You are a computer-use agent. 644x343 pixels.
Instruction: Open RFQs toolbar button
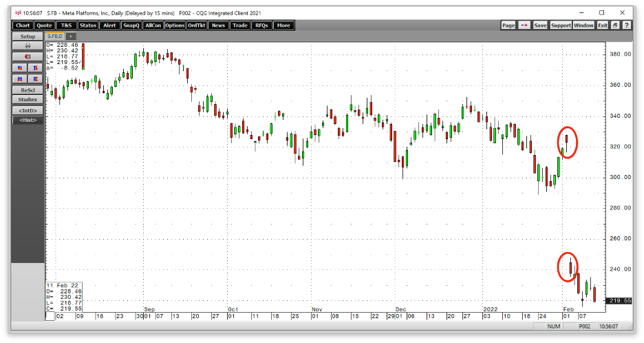click(x=262, y=25)
